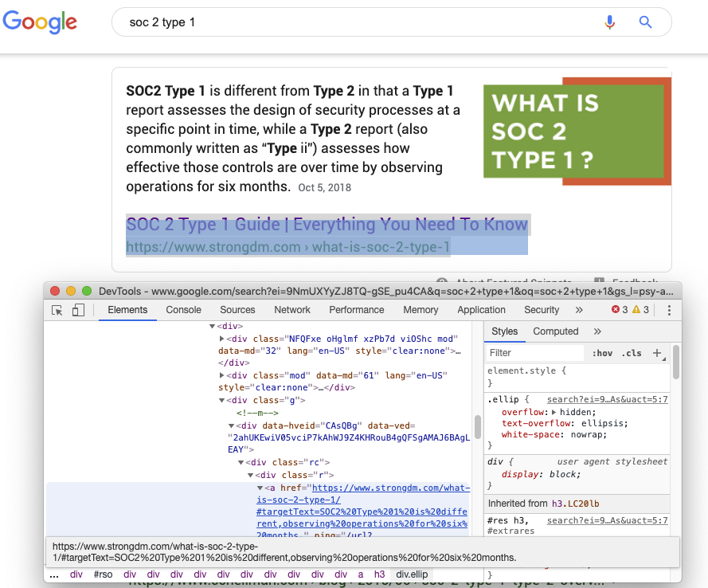Click element.style rule block
The height and width of the screenshot is (588, 708).
[x=577, y=377]
